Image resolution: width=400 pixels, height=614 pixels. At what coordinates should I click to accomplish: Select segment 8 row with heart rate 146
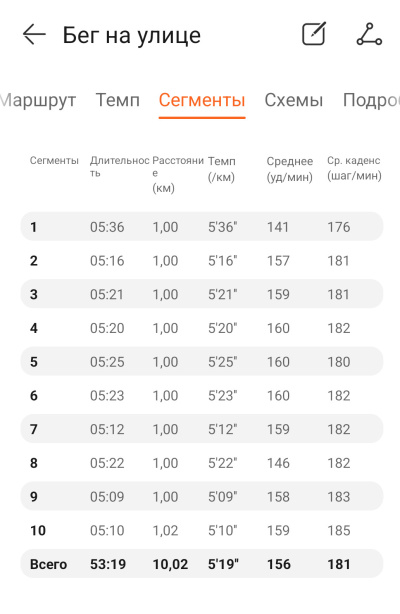202,463
